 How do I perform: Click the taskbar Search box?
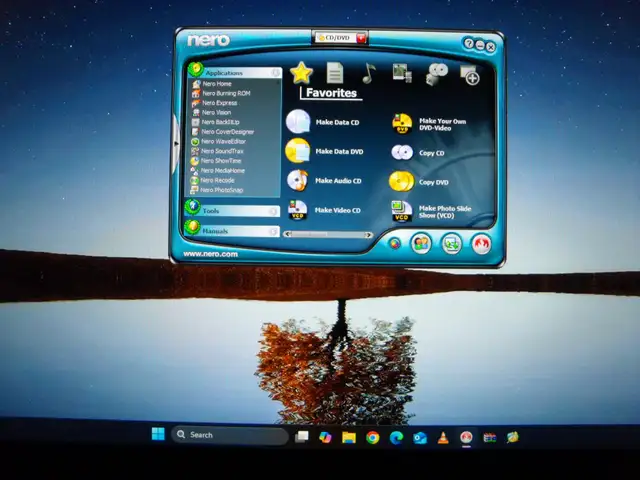pos(230,435)
